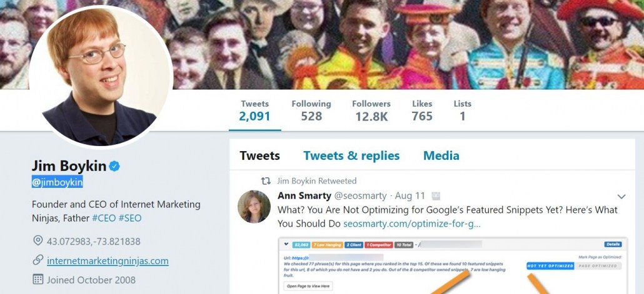
Task: Click the calendar icon beside Joined October 2008
Action: (38, 280)
